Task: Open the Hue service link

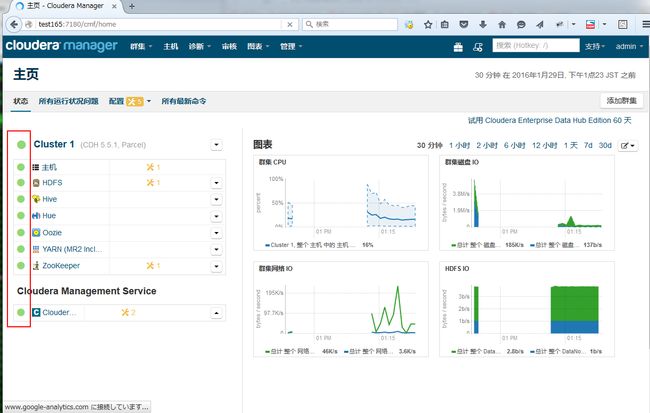Action: pyautogui.click(x=49, y=216)
